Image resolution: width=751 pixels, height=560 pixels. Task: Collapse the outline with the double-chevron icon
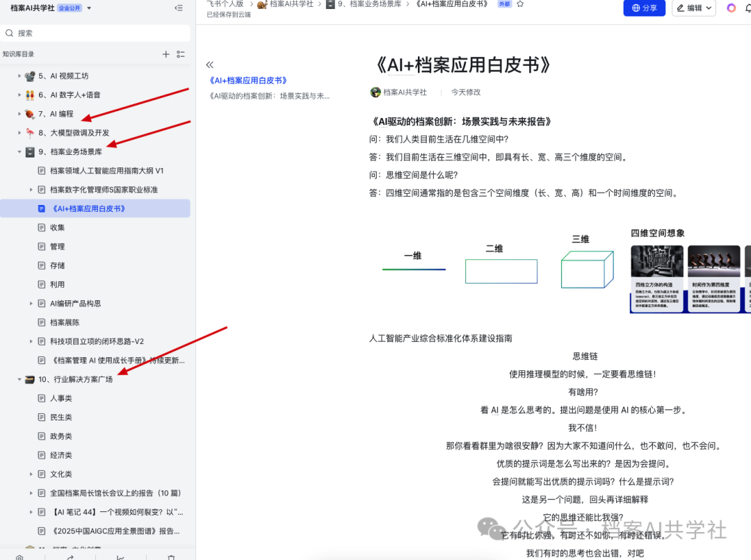[x=210, y=65]
